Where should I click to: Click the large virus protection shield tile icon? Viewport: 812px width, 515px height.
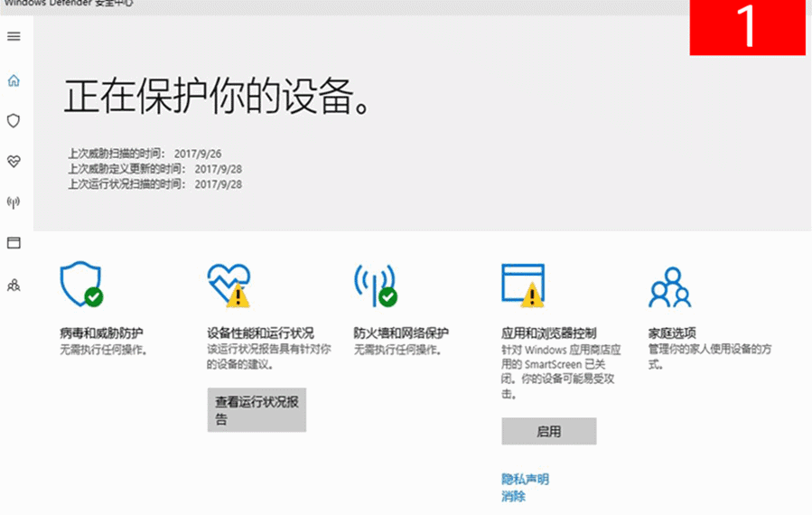coord(81,284)
